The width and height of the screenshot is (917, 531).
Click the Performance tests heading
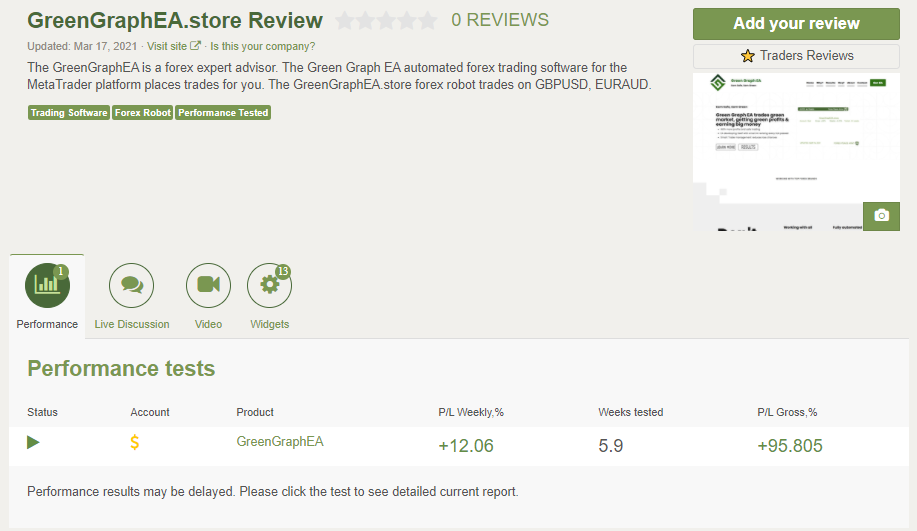[121, 368]
